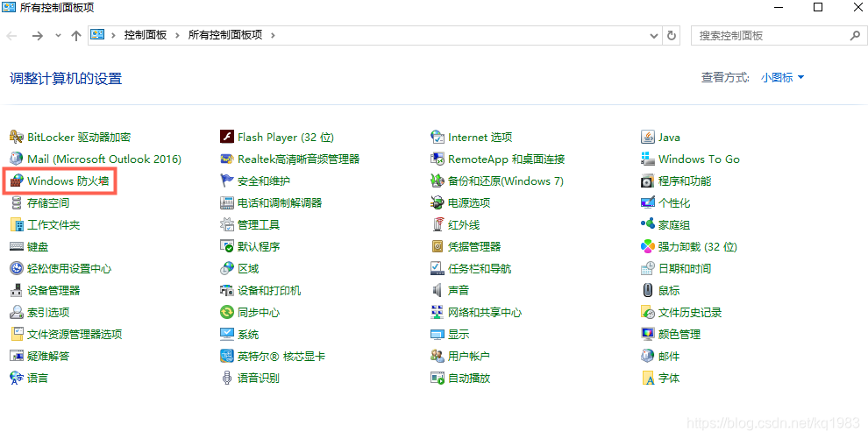868x439 pixels.
Task: Click the control panel icon in address bar
Action: (98, 35)
